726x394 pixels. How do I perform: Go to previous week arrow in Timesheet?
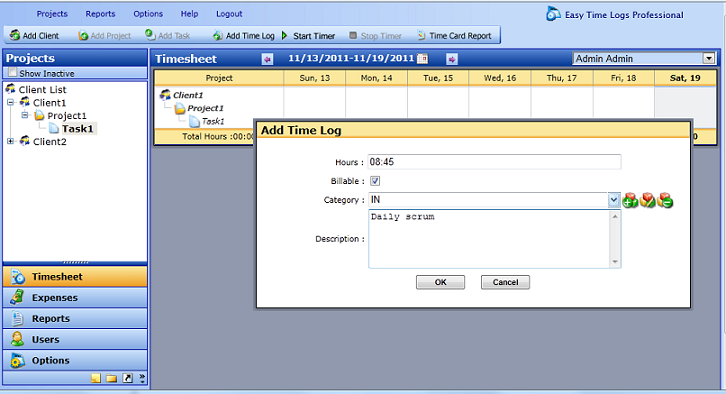(267, 59)
